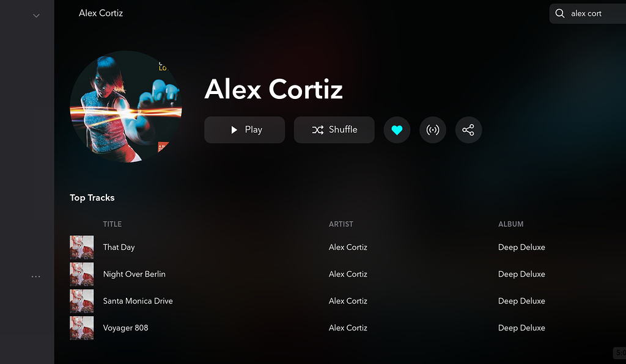The height and width of the screenshot is (364, 626).
Task: Click the That Day album art thumbnail
Action: (x=82, y=247)
